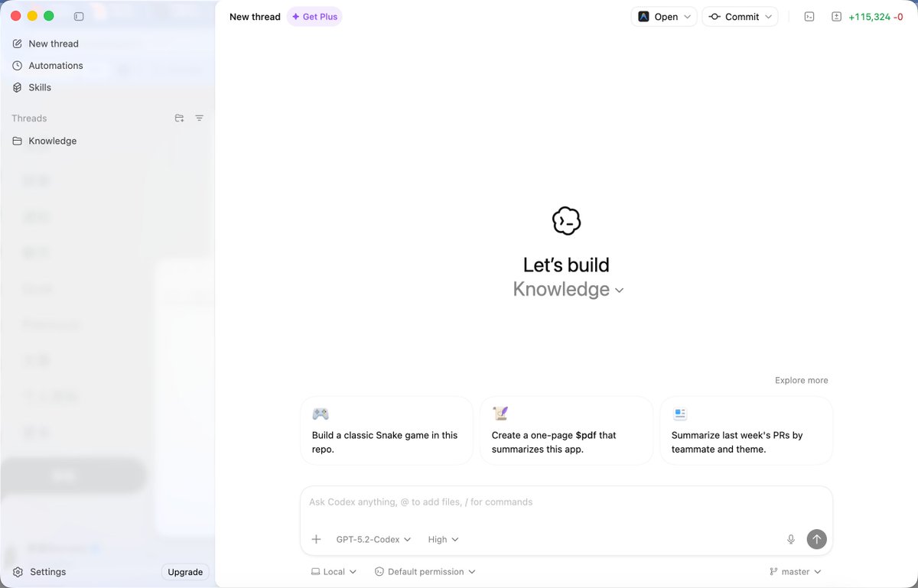Image resolution: width=918 pixels, height=588 pixels.
Task: Click the add new folder icon
Action: tap(179, 118)
